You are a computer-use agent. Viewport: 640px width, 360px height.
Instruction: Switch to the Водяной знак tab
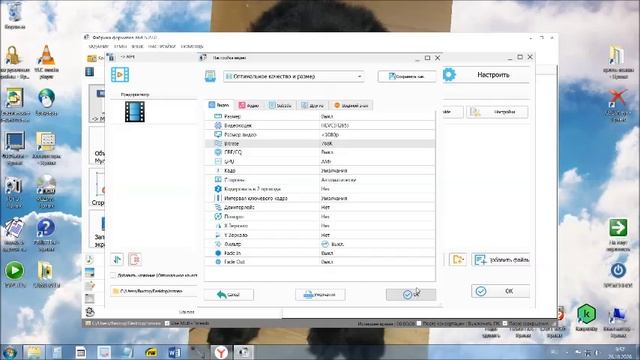pos(351,105)
